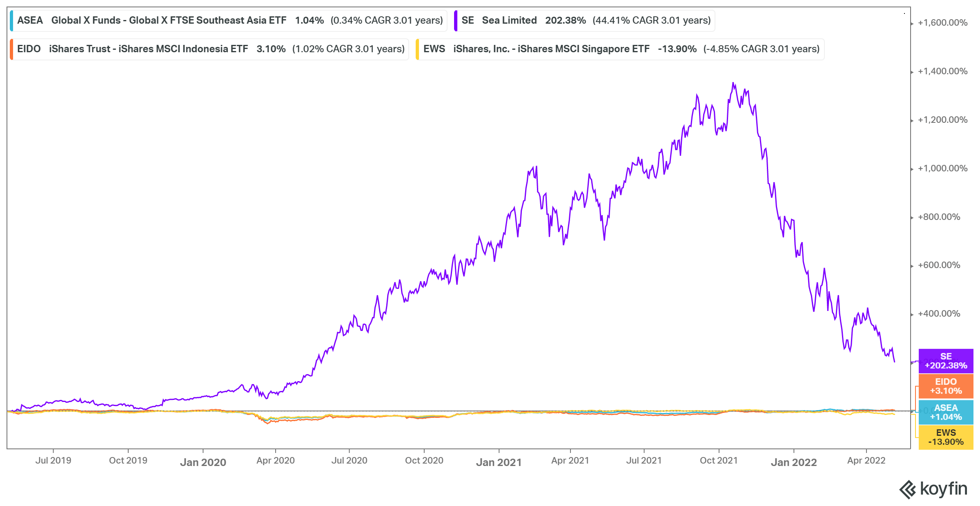This screenshot has height=506, width=980.
Task: Click the ASEA +1.04% price tag
Action: [x=946, y=412]
